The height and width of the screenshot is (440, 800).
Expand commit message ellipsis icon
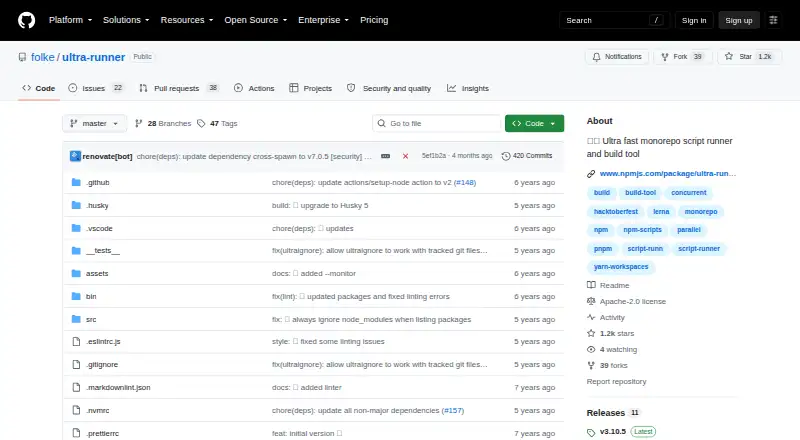pyautogui.click(x=386, y=156)
